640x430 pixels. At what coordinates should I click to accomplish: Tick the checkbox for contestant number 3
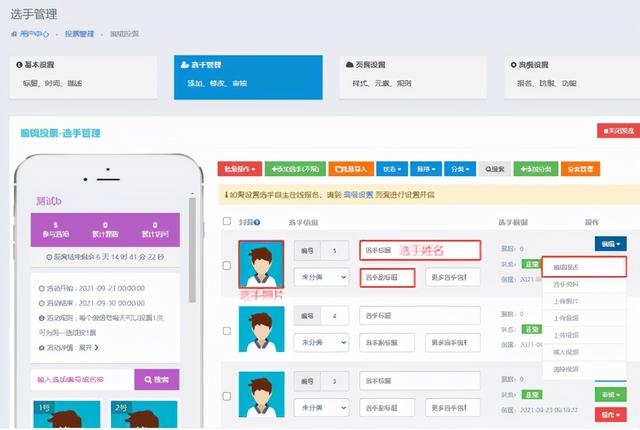pyautogui.click(x=227, y=396)
